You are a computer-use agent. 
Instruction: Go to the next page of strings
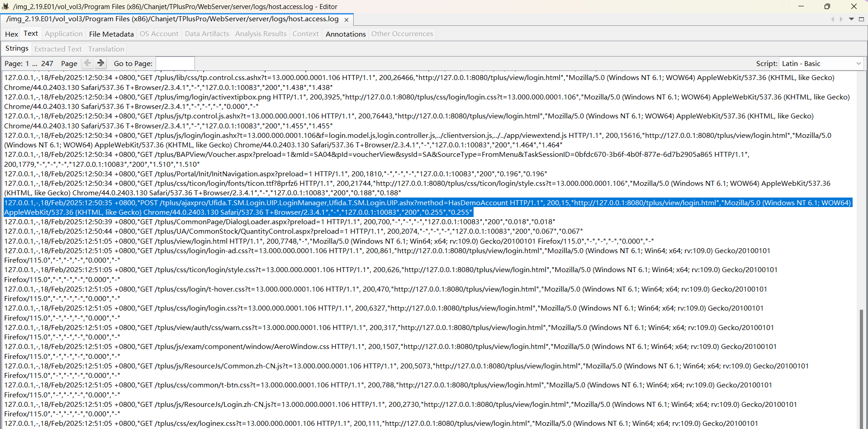[x=101, y=63]
